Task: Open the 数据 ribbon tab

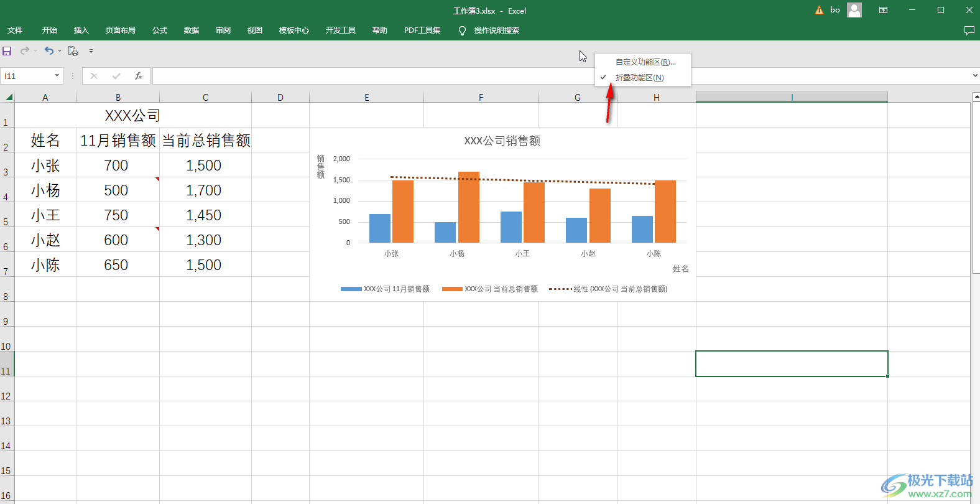Action: point(192,30)
